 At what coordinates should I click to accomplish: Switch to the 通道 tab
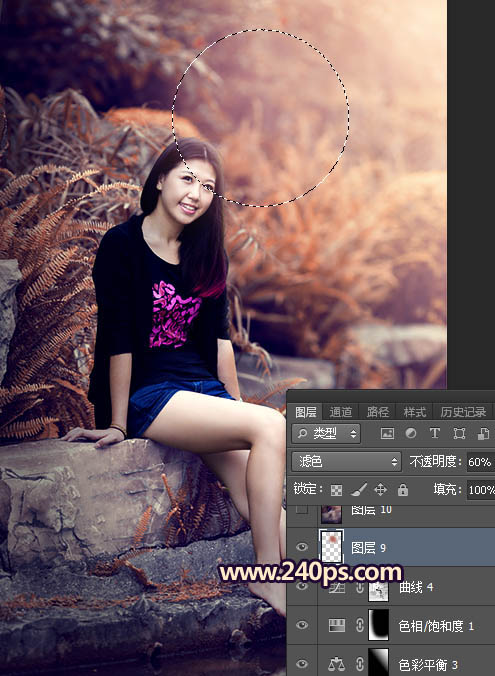pyautogui.click(x=341, y=412)
